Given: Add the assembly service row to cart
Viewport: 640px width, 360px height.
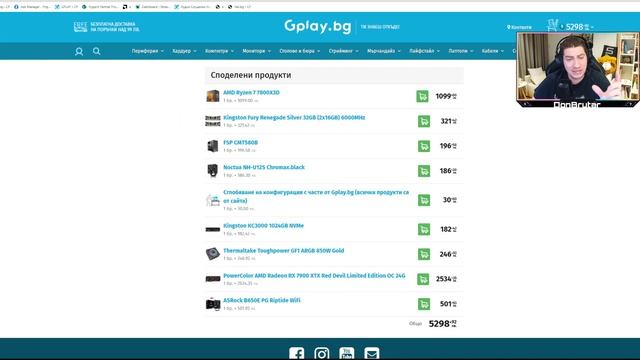Looking at the screenshot, I should click(424, 200).
